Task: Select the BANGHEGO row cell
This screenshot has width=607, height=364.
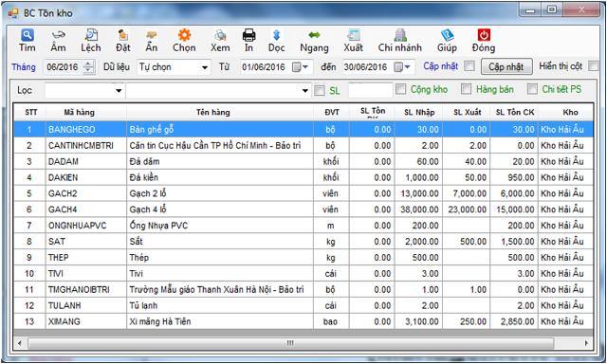Action: pos(86,130)
